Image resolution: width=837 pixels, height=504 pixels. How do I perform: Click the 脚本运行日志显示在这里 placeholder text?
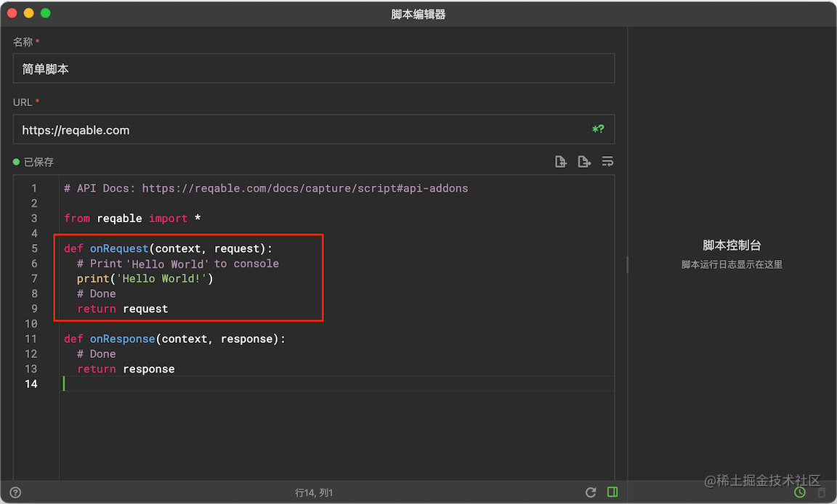pyautogui.click(x=732, y=264)
